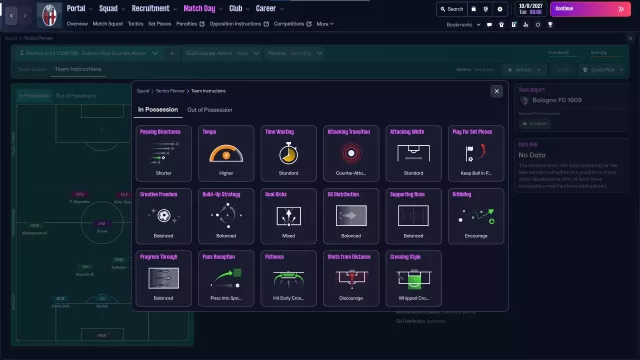
Task: Click the Continue button
Action: pyautogui.click(x=590, y=9)
